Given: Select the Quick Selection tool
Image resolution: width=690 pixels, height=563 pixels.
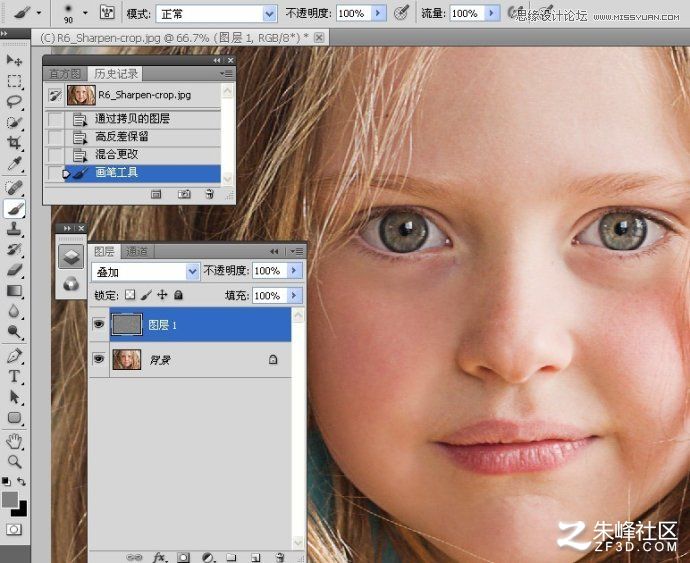Looking at the screenshot, I should pos(14,122).
